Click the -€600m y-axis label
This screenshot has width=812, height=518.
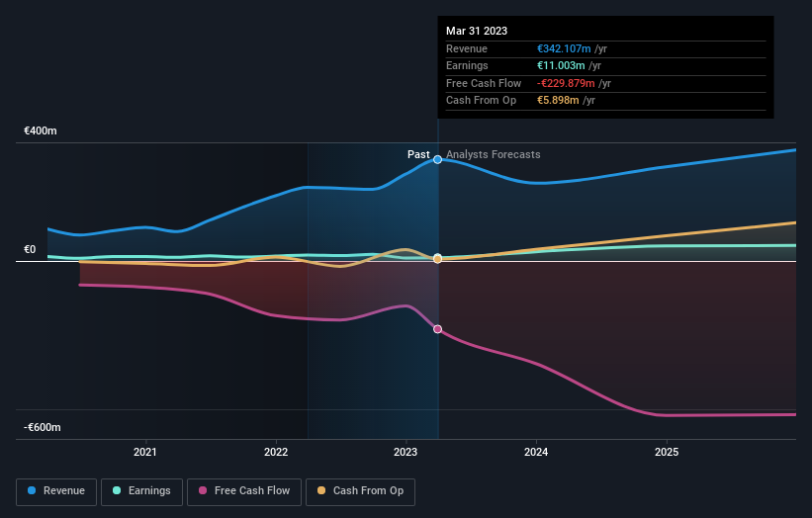tap(42, 427)
